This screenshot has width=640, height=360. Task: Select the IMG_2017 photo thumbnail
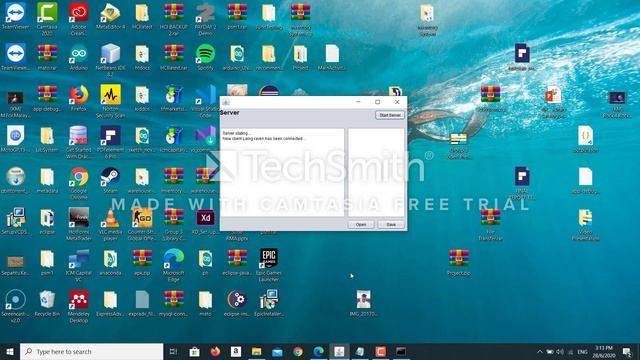363,303
